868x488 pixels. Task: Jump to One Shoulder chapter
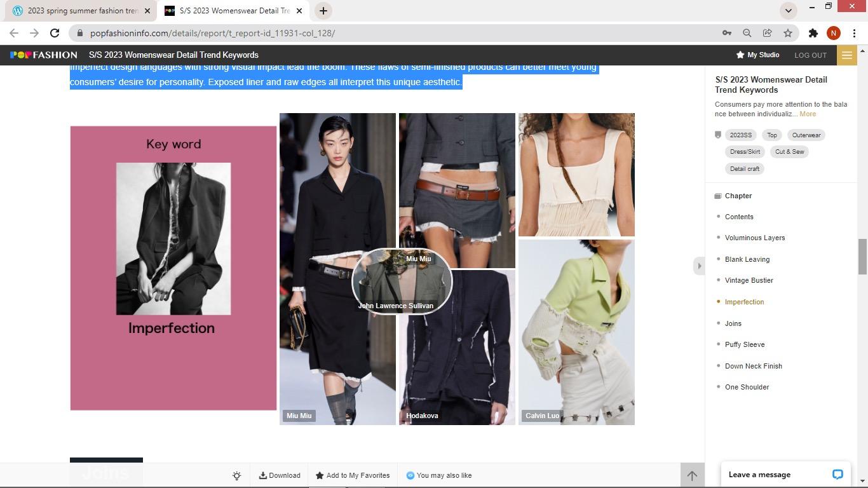pos(747,387)
